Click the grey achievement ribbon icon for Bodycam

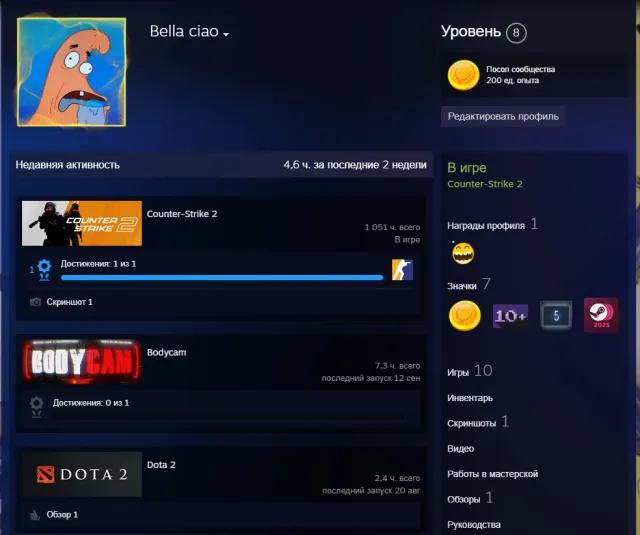pos(36,407)
